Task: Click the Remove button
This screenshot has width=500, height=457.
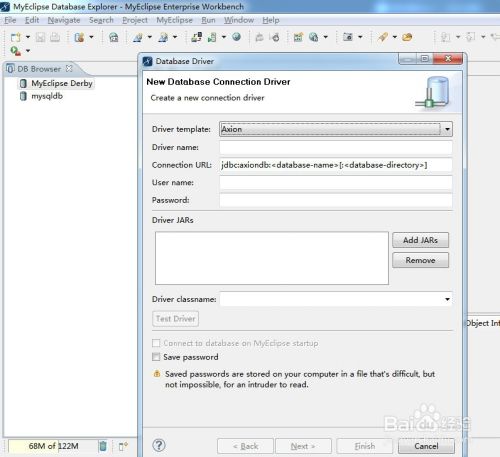Action: click(420, 260)
